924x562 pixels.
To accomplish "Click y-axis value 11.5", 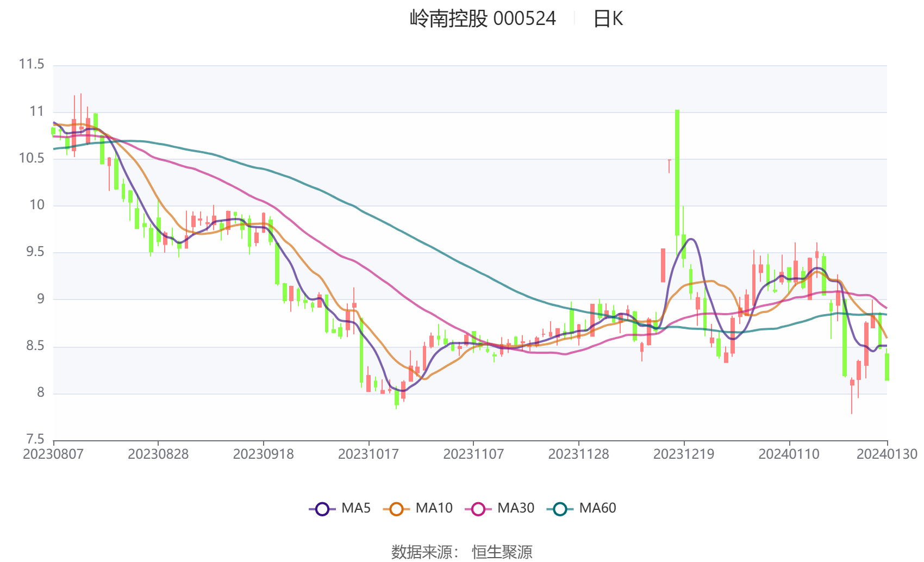I will [32, 64].
